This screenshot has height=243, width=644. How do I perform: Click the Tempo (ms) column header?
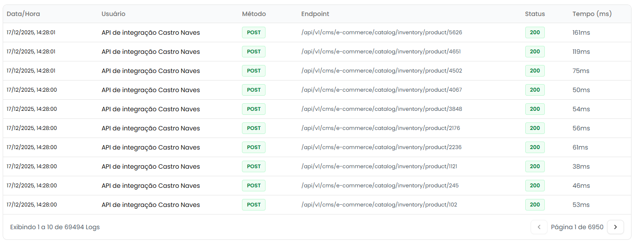592,14
